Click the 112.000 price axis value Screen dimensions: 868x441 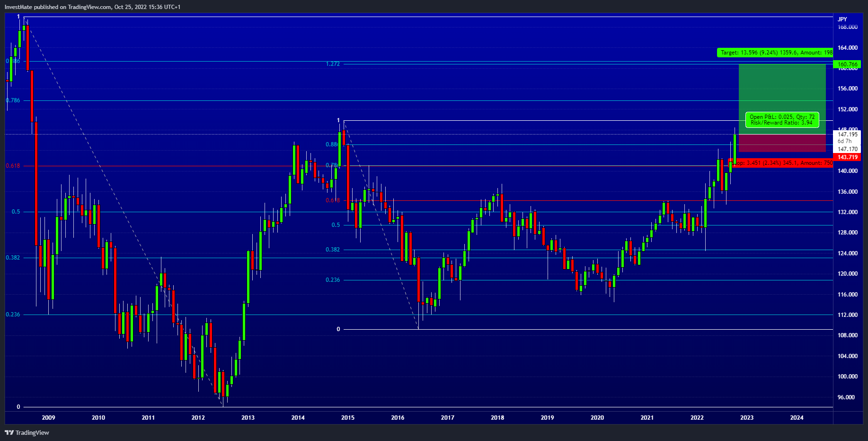(848, 315)
